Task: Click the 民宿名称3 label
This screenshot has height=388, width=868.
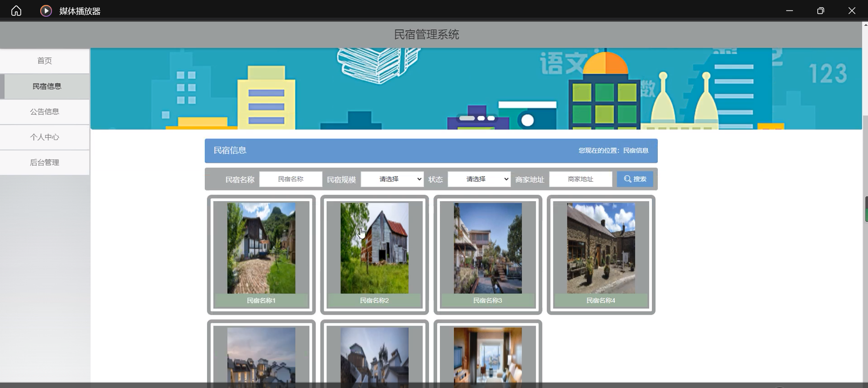Action: point(488,301)
